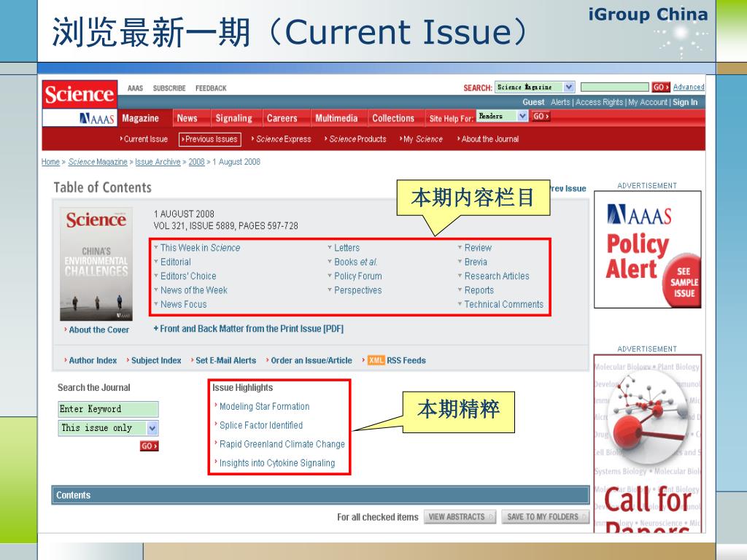The height and width of the screenshot is (560, 747).
Task: Open the search scope dropdown showing Science Magazine
Action: coord(535,87)
